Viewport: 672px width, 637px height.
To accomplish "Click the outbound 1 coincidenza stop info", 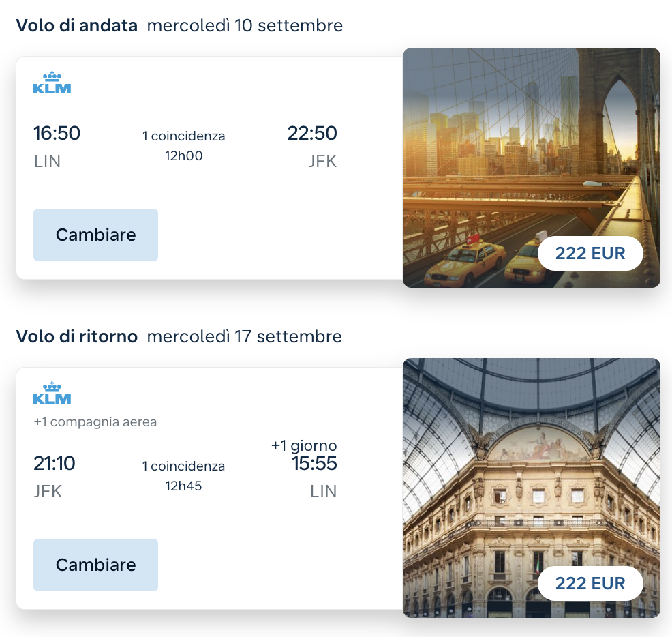I will pyautogui.click(x=184, y=136).
